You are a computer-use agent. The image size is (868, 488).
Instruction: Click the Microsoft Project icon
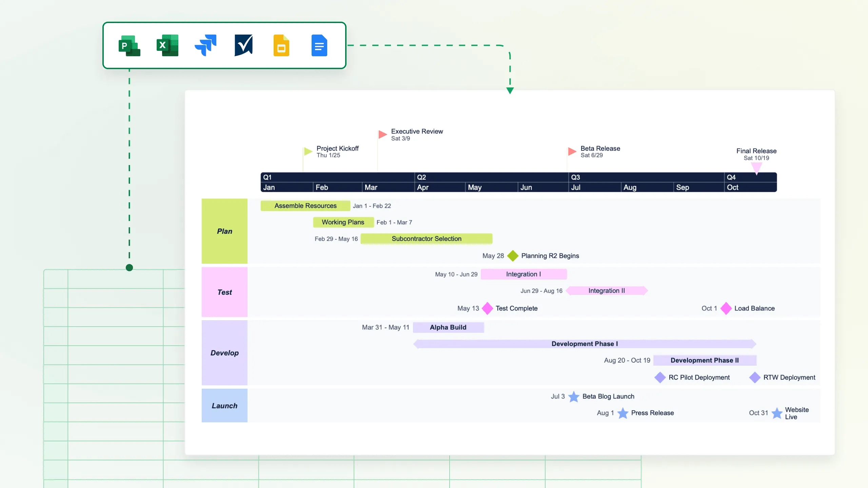pyautogui.click(x=129, y=45)
